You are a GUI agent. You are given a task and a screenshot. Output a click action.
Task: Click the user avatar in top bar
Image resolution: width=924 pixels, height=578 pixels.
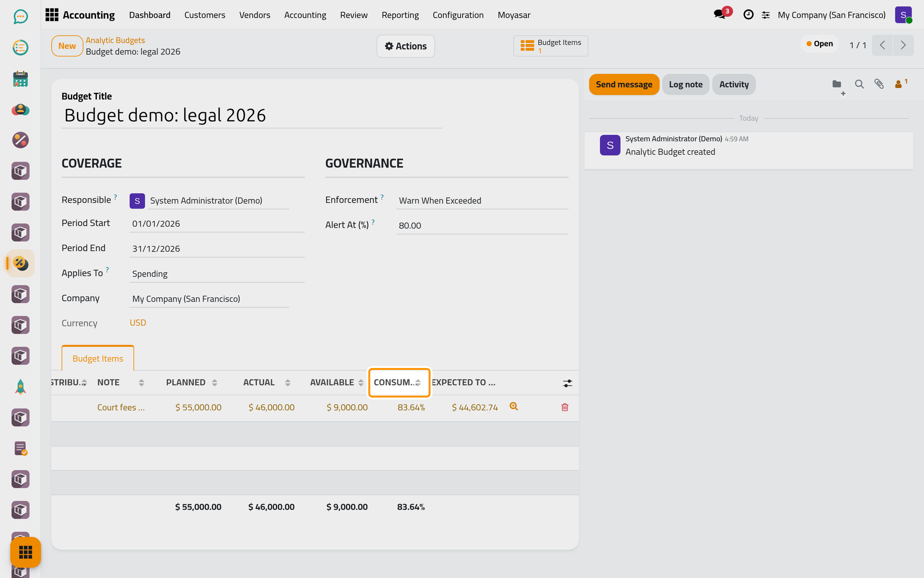pos(903,15)
